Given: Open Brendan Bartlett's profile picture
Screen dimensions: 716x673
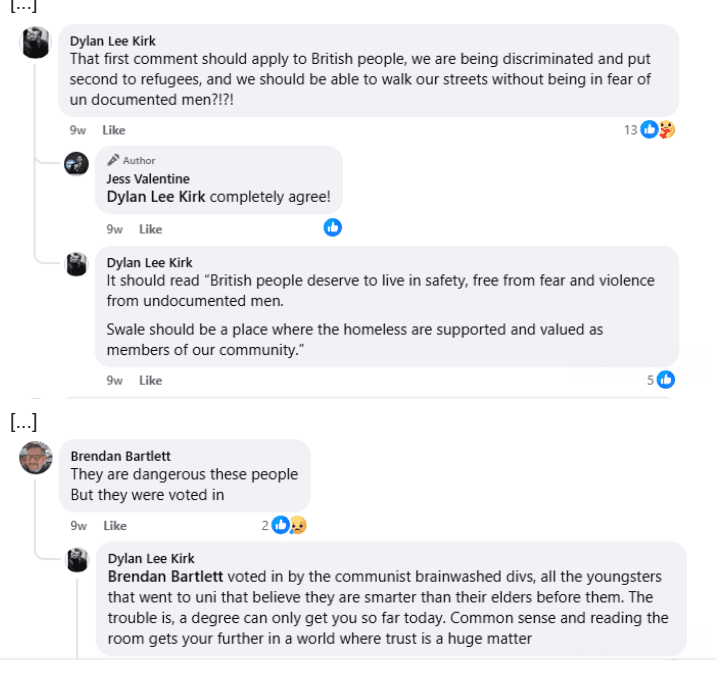Looking at the screenshot, I should coord(36,457).
